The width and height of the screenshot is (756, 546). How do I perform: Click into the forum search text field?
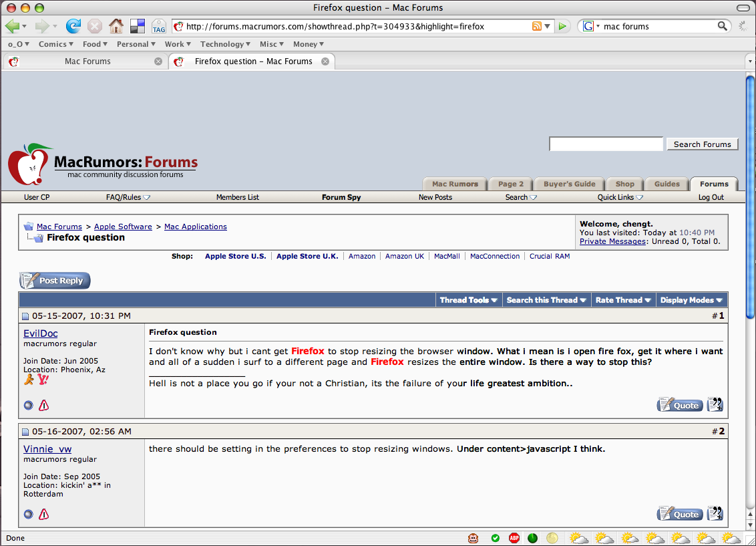tap(606, 144)
